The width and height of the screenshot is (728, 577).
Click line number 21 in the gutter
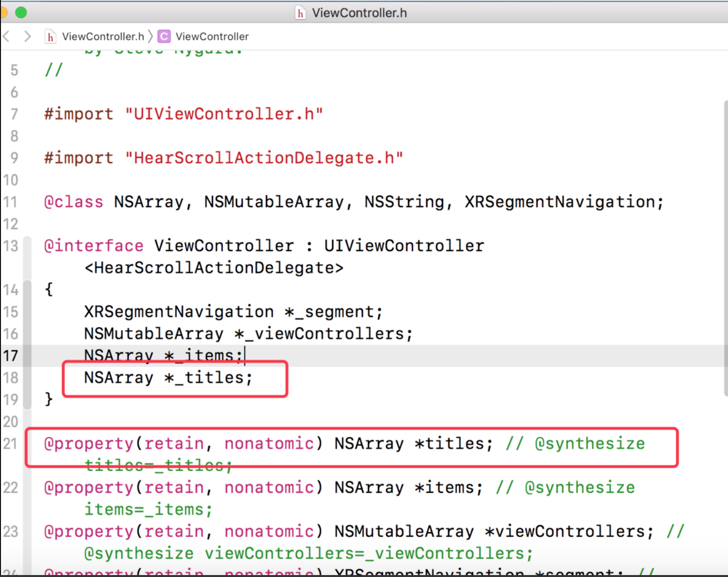[x=11, y=444]
